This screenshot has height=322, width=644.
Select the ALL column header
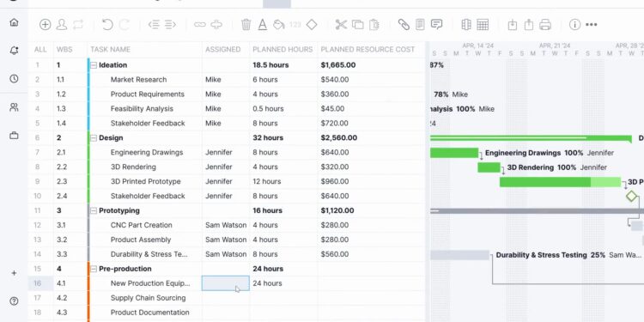[40, 49]
